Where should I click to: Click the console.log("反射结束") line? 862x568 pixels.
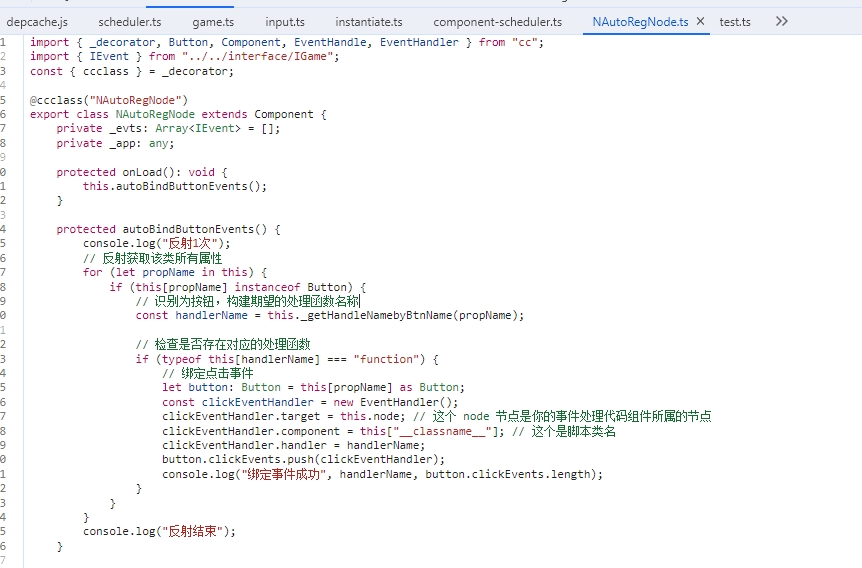coord(159,532)
